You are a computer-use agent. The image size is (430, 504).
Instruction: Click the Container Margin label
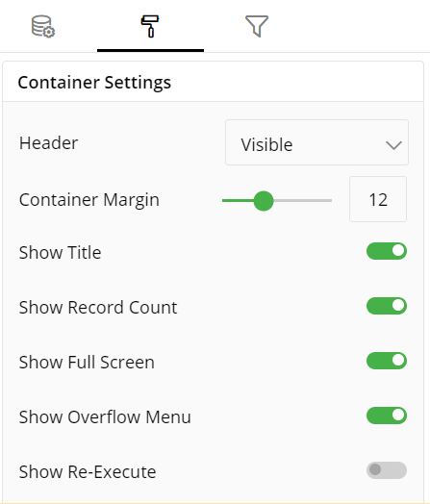[x=89, y=200]
